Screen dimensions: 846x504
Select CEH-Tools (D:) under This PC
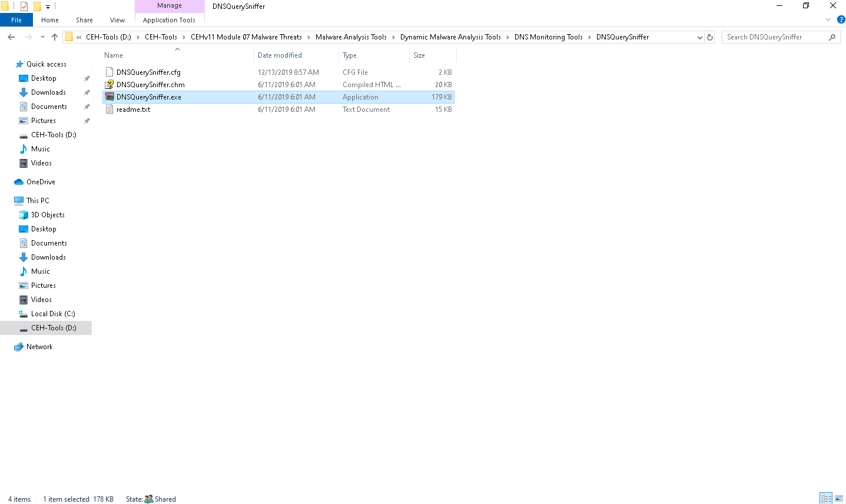(x=54, y=328)
